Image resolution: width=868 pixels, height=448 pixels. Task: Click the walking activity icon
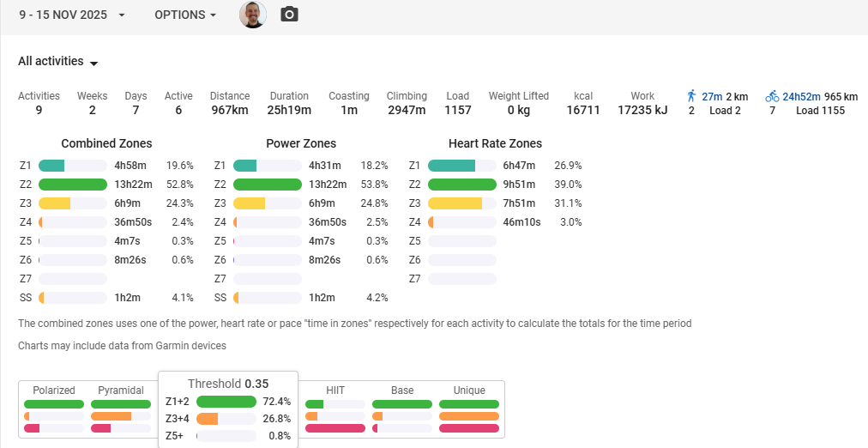coord(692,96)
